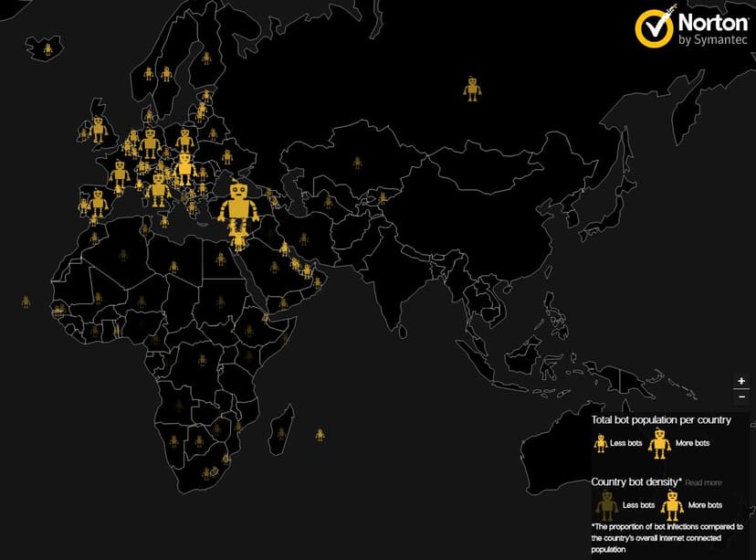Viewport: 756px width, 560px height.
Task: Select the bot icon over Italy
Action: [x=158, y=191]
